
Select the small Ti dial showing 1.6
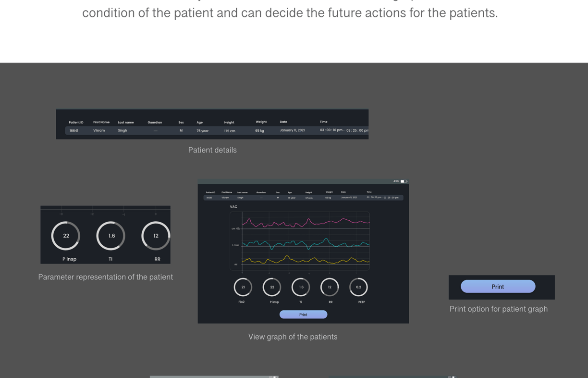click(301, 287)
